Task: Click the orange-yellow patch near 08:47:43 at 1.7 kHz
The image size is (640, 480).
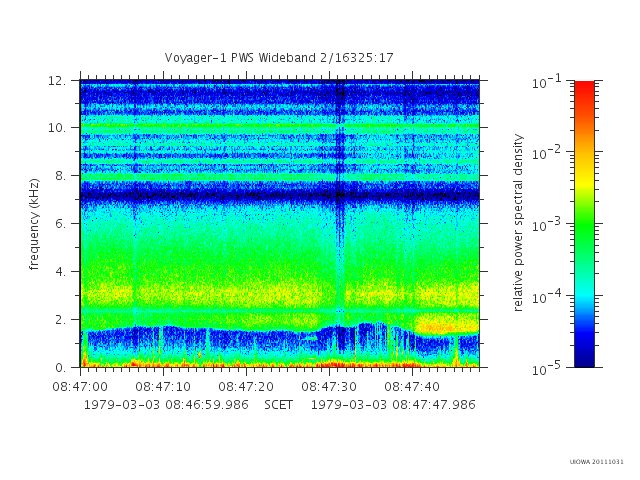Action: (x=447, y=325)
